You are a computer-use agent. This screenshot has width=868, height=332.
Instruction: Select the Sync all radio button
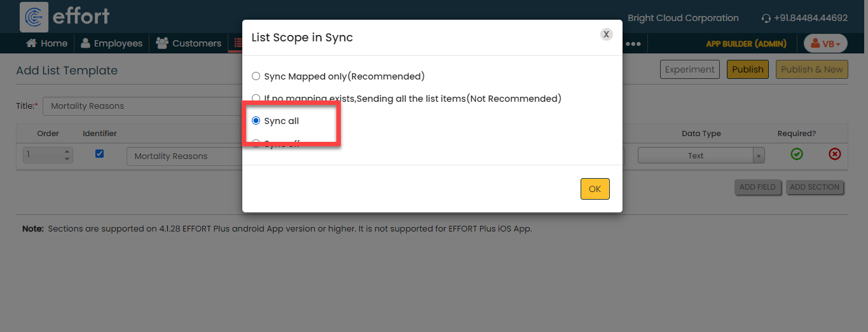[256, 121]
